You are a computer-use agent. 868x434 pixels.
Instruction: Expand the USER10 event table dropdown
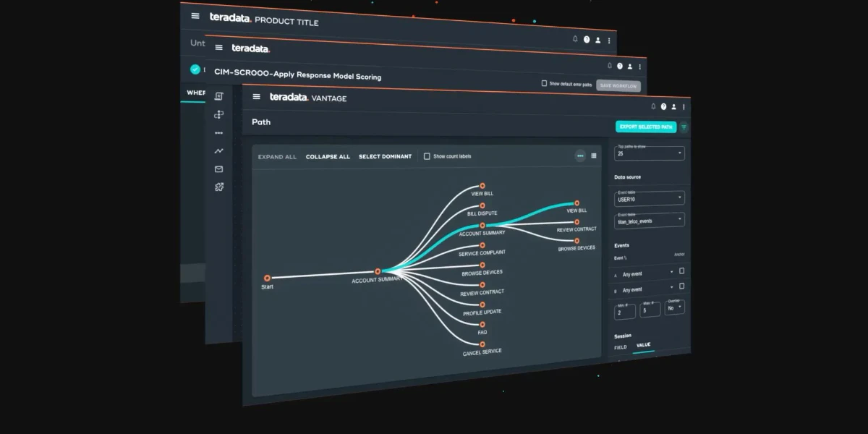coord(649,197)
